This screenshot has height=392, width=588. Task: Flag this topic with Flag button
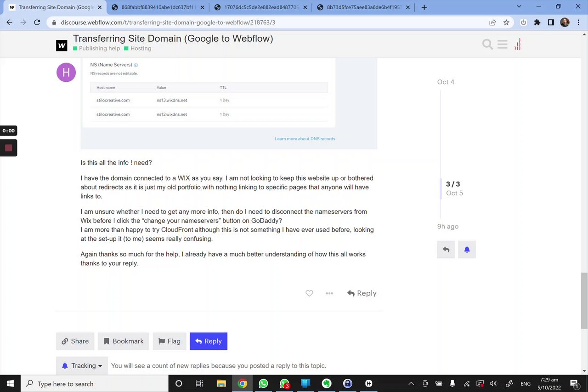[x=170, y=341]
